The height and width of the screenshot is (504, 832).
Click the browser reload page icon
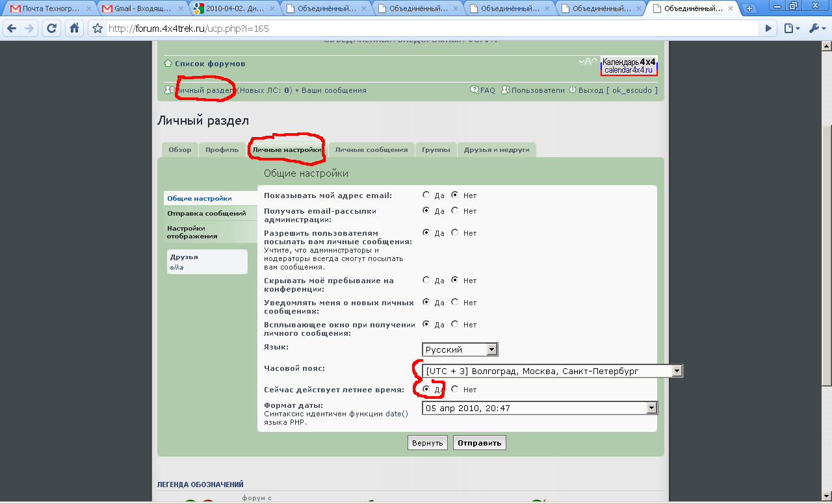point(52,29)
